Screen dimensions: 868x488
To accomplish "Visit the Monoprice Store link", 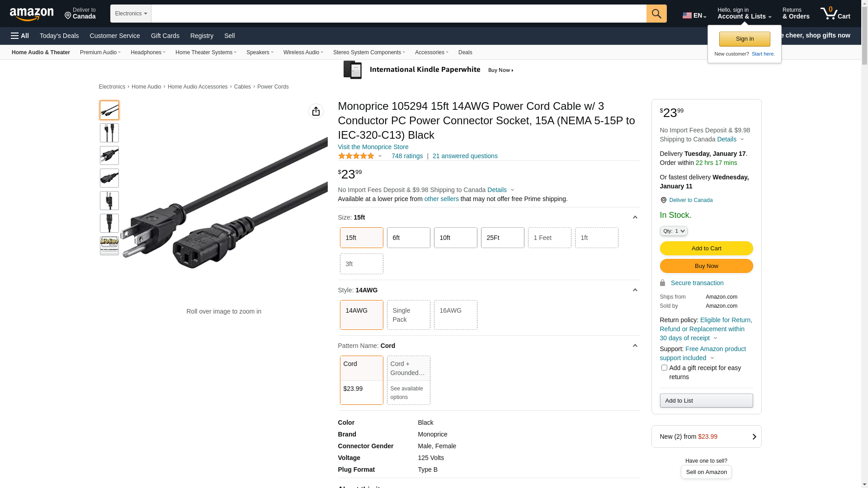I will click(x=373, y=147).
